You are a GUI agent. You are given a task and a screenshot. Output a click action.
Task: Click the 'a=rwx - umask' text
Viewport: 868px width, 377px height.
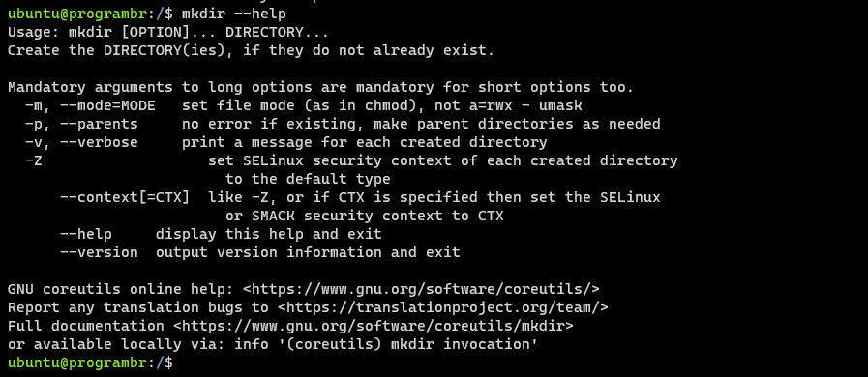pos(525,105)
